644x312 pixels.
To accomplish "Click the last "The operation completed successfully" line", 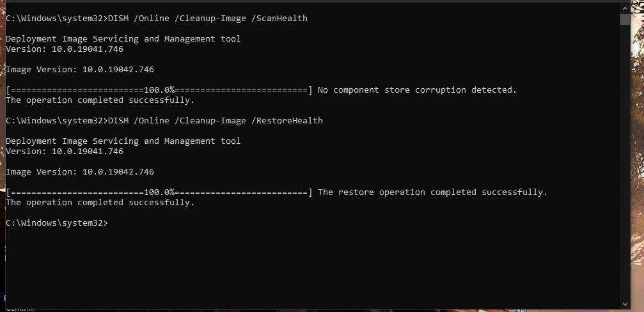I will [x=100, y=203].
